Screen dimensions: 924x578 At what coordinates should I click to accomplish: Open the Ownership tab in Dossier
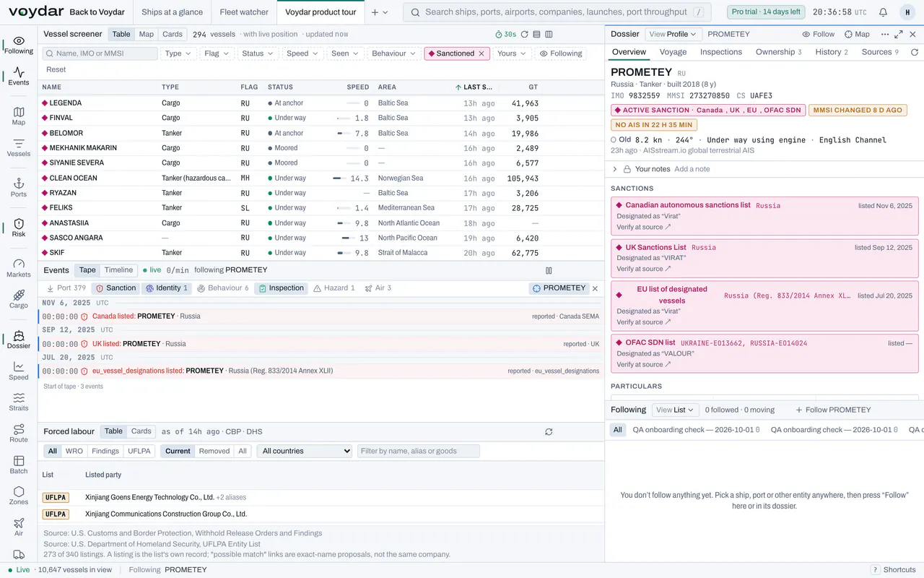778,52
